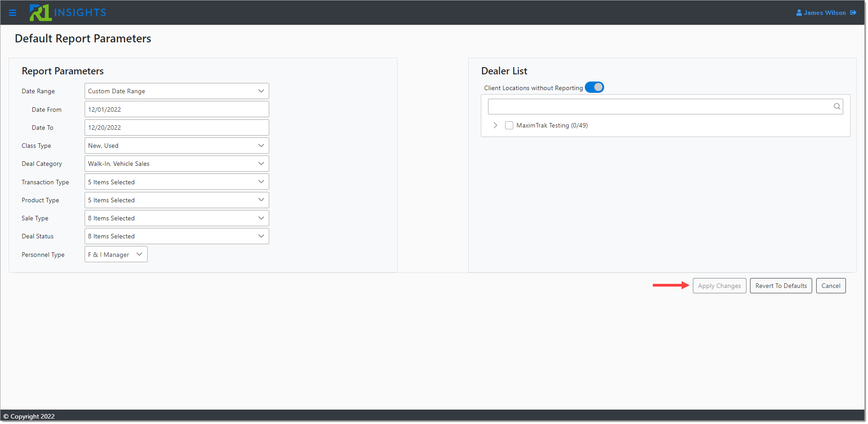
Task: Click the Copyright 2022 footer text
Action: click(29, 416)
